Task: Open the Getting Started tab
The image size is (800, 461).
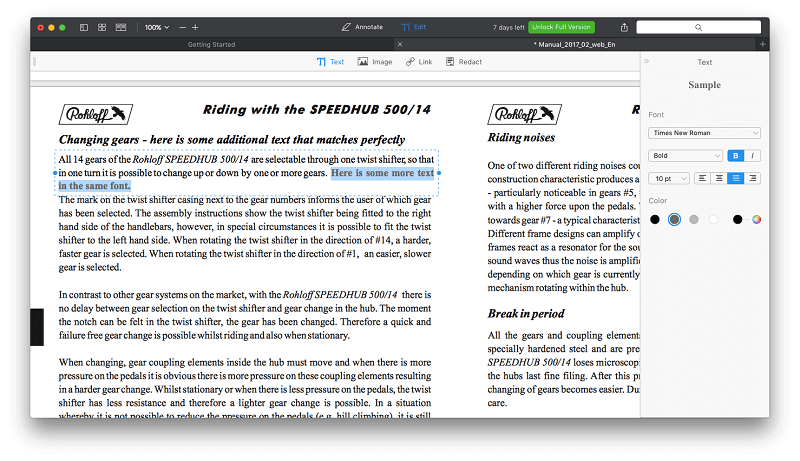Action: tap(211, 44)
